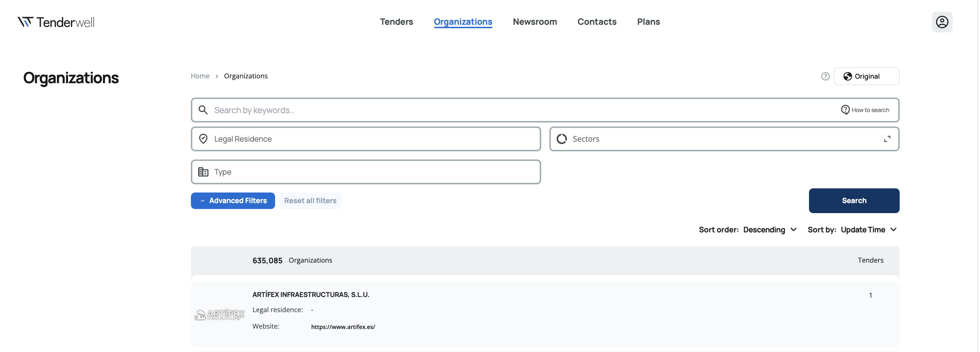
Task: Open the user account profile icon
Action: (x=942, y=22)
